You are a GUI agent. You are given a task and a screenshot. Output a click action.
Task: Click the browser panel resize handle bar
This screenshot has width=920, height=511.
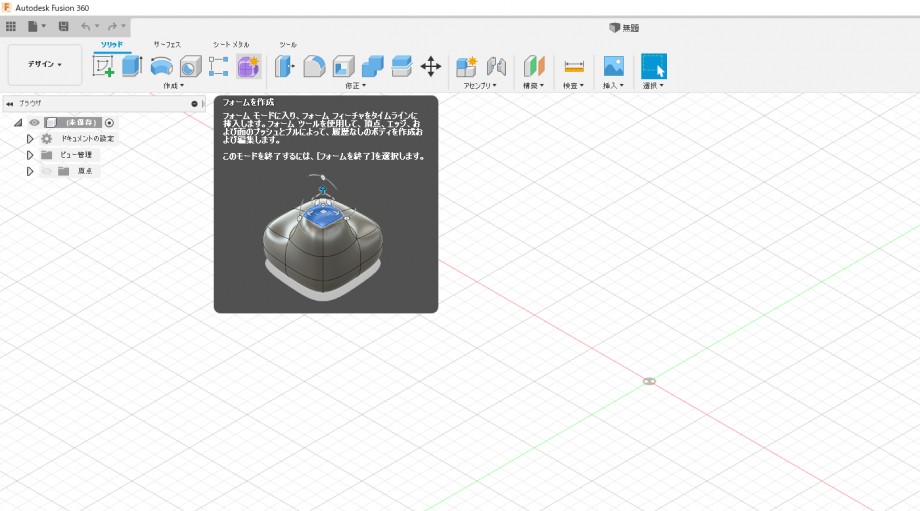click(x=203, y=104)
